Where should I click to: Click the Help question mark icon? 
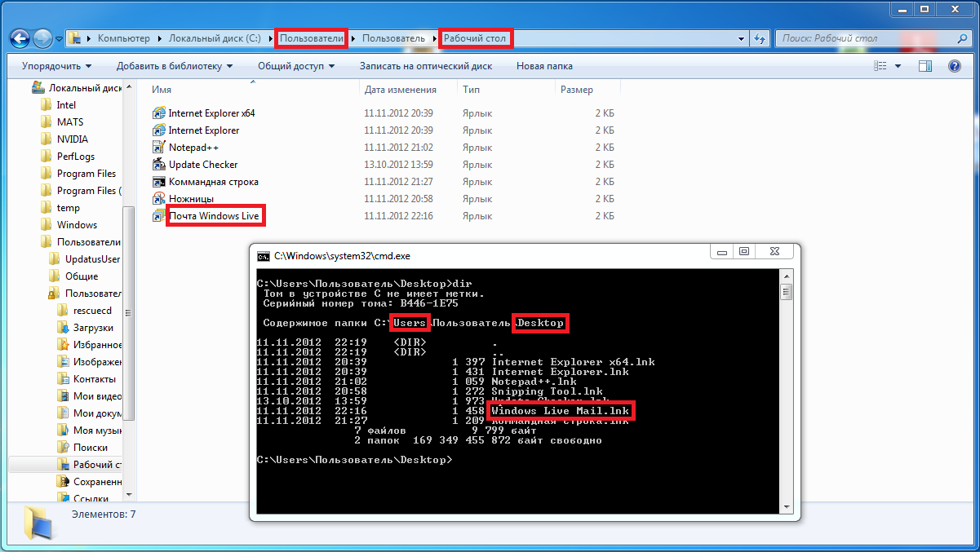click(954, 66)
